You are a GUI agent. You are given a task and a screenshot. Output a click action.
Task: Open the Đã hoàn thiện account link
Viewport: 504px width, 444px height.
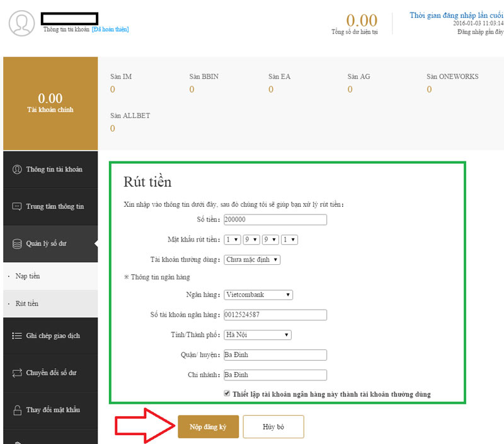tap(112, 29)
